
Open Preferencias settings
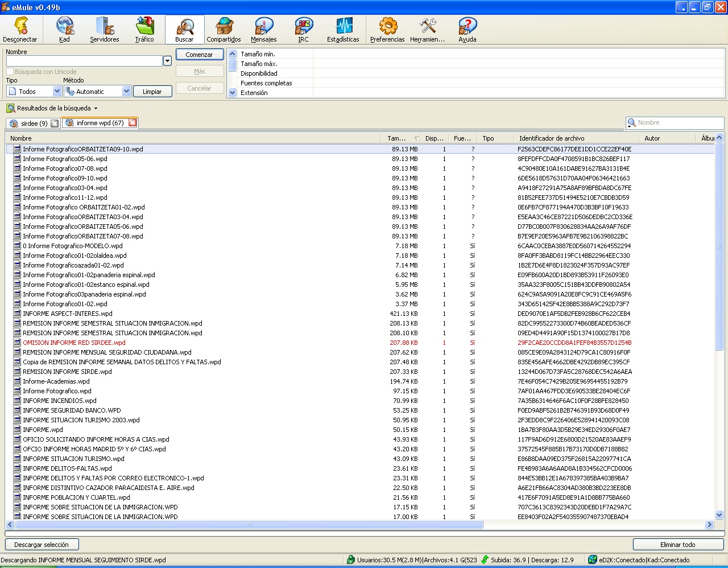coord(387,30)
